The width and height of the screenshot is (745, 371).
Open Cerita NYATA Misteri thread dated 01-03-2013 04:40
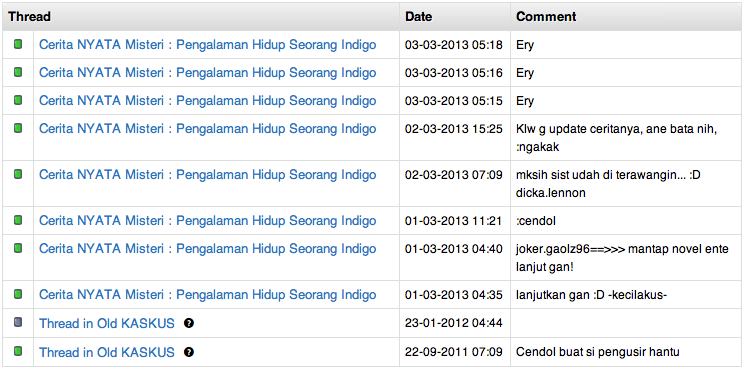pos(208,248)
